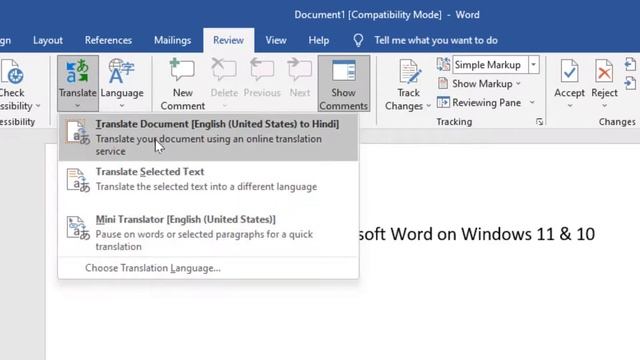Click the Reject change icon
The image size is (640, 360).
(604, 71)
